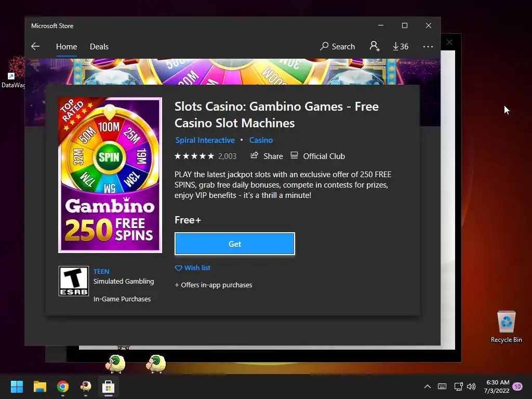Open Search in Microsoft Store
The height and width of the screenshot is (399, 532).
click(x=337, y=46)
